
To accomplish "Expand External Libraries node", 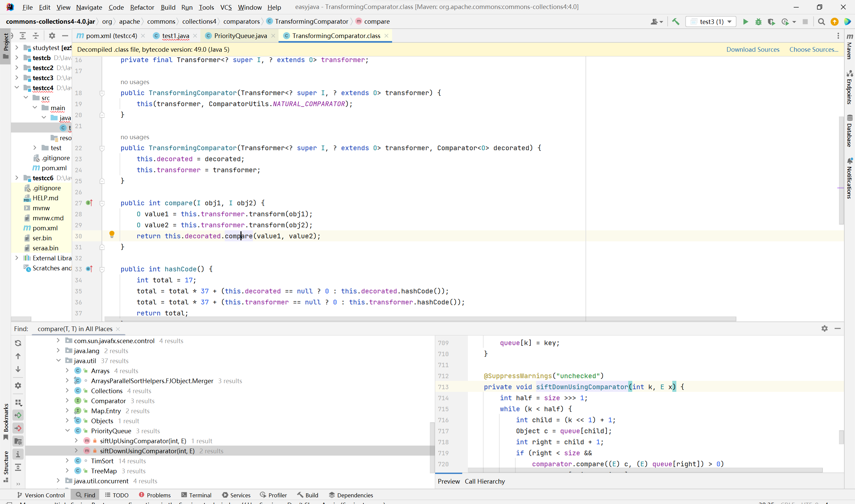I will 17,258.
